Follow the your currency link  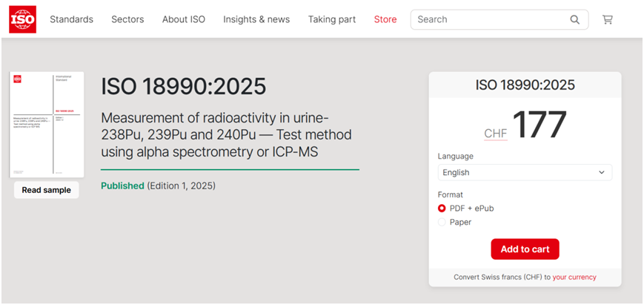coord(574,278)
